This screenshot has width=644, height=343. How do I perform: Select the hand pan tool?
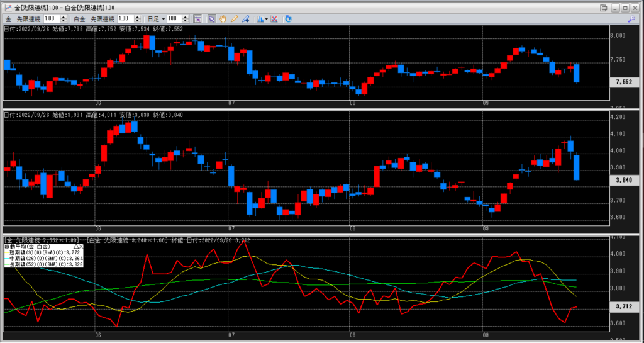pyautogui.click(x=223, y=19)
